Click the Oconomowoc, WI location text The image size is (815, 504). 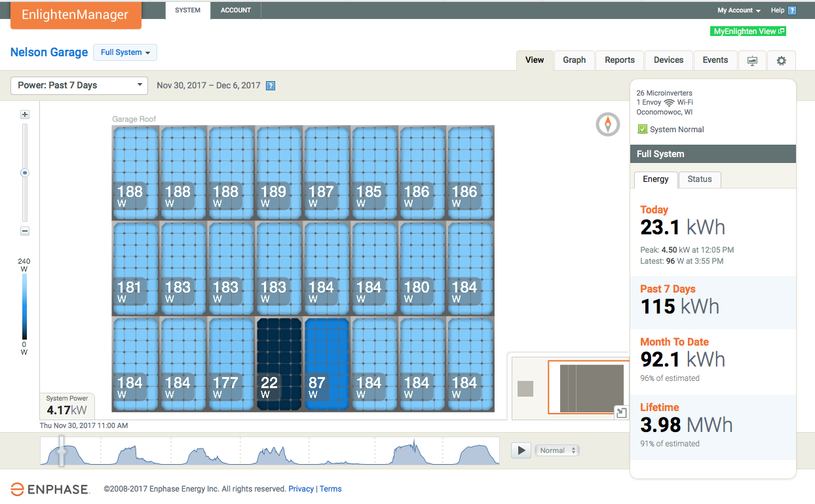tap(664, 112)
